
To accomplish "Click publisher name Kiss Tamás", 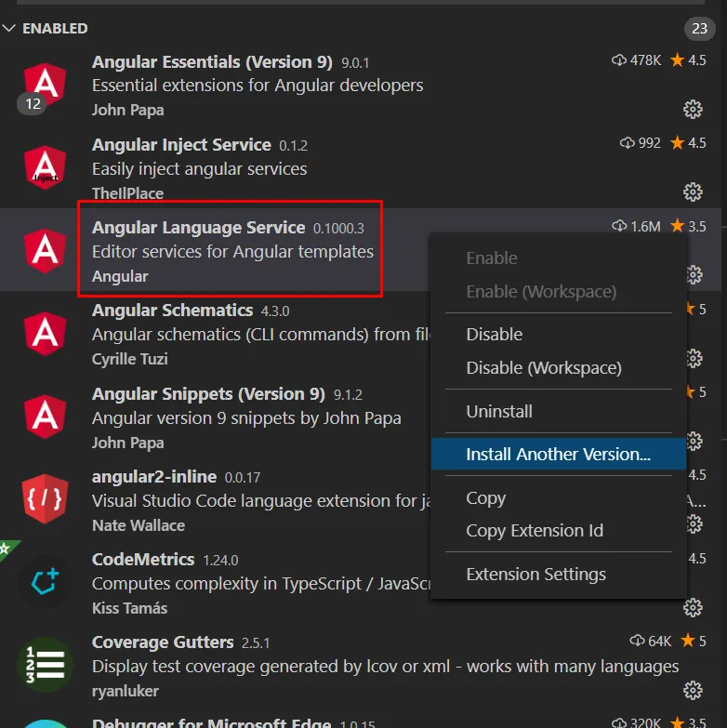I will click(x=129, y=608).
